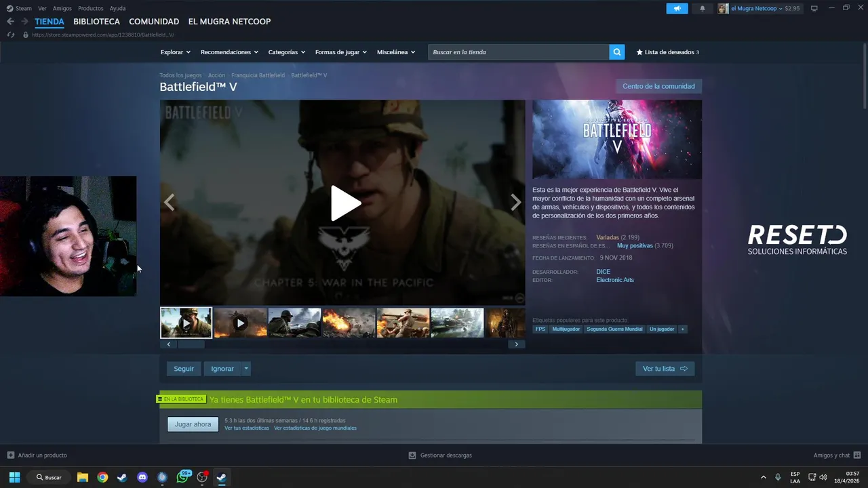Switch to the COMUNIDAD tab
The image size is (868, 488).
click(x=154, y=22)
